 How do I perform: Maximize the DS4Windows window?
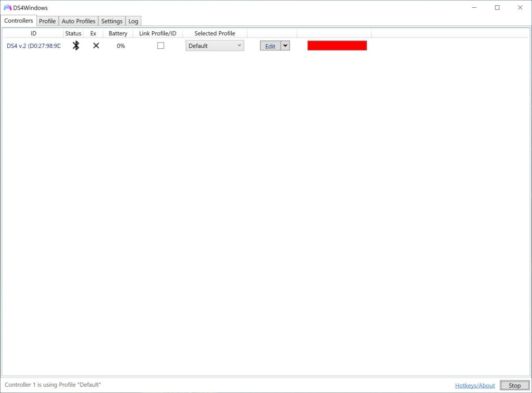(497, 7)
